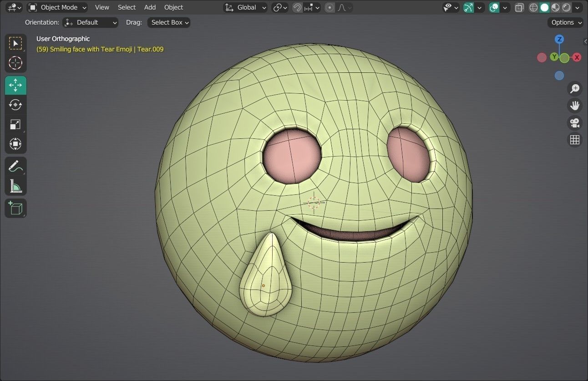Screen dimensions: 588x381
Task: Expand the sidebar arrow at right edge
Action: tap(585, 41)
